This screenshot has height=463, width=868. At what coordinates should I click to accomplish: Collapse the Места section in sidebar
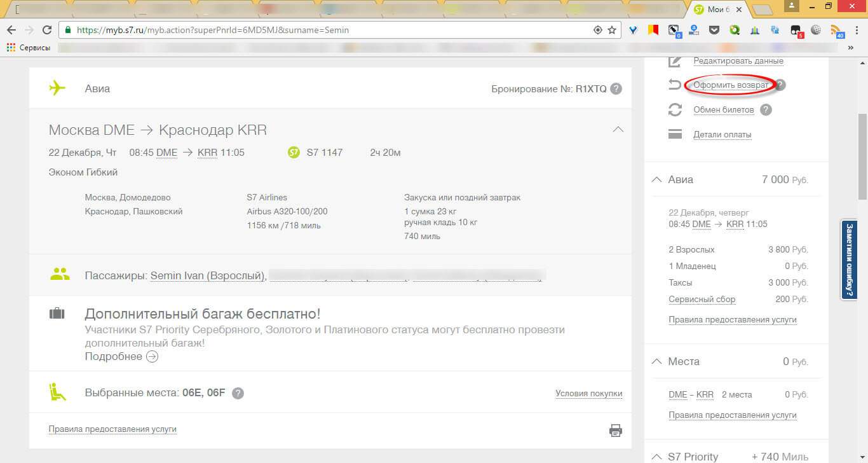point(657,362)
